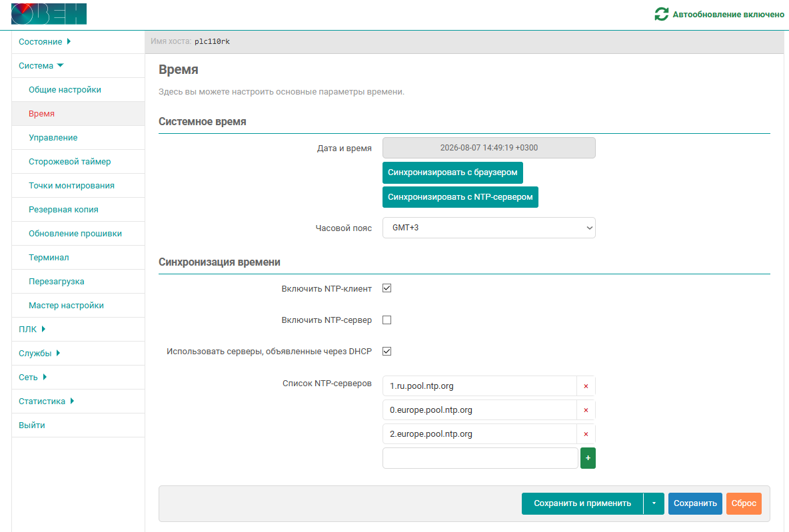Remove the 1.ru.pool.ntp.org server entry

pos(586,386)
